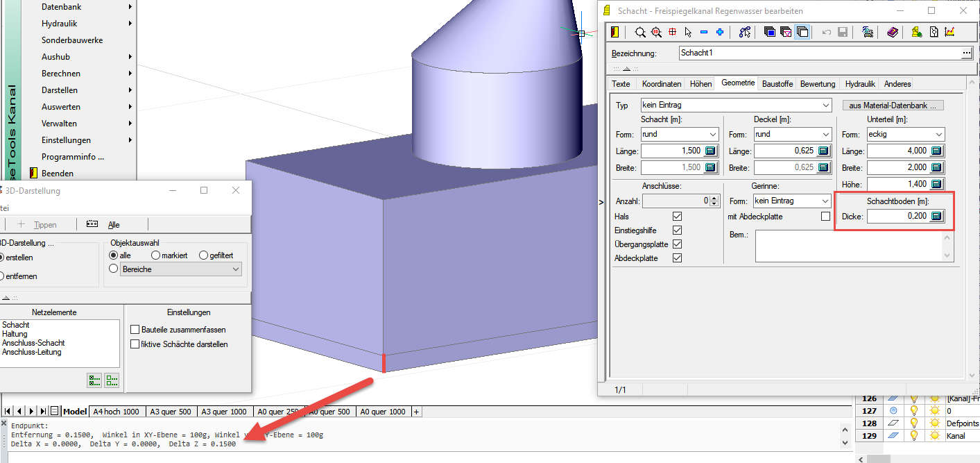Click the magnifier zoom icon in Schacht toolbar
Screen dimensions: 980x463
pyautogui.click(x=640, y=32)
